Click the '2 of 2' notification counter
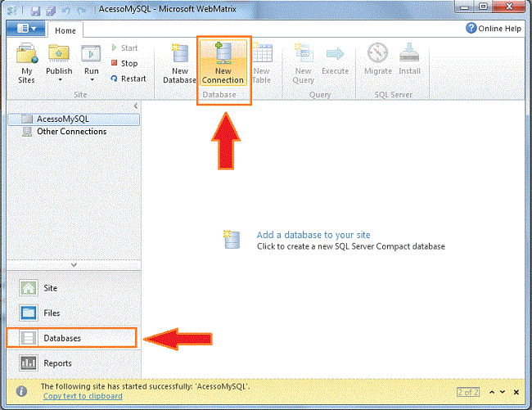 (x=468, y=392)
